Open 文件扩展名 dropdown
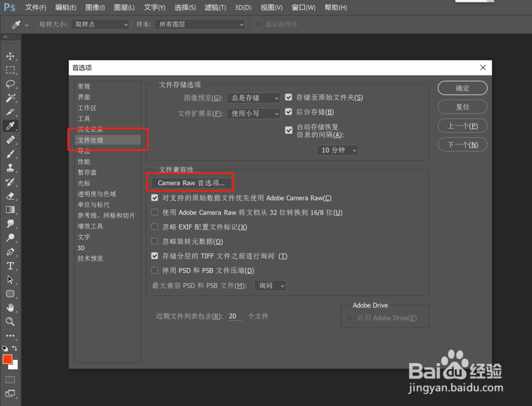The width and height of the screenshot is (532, 406). (x=253, y=113)
